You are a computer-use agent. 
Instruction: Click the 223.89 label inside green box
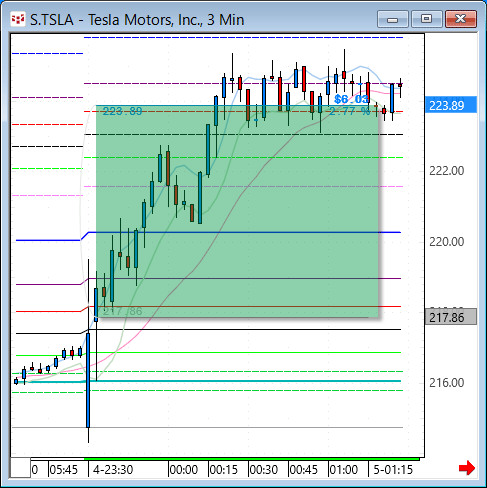[122, 111]
